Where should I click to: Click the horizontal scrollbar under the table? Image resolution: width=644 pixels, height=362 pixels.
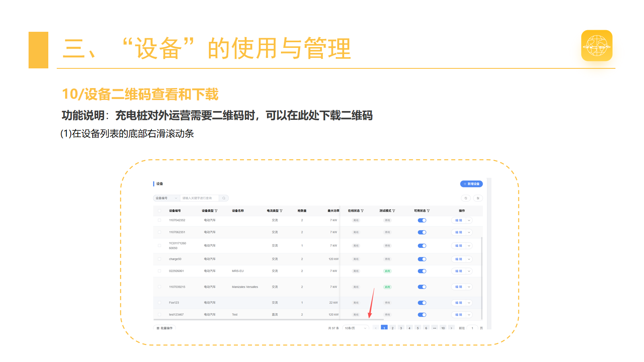268,320
